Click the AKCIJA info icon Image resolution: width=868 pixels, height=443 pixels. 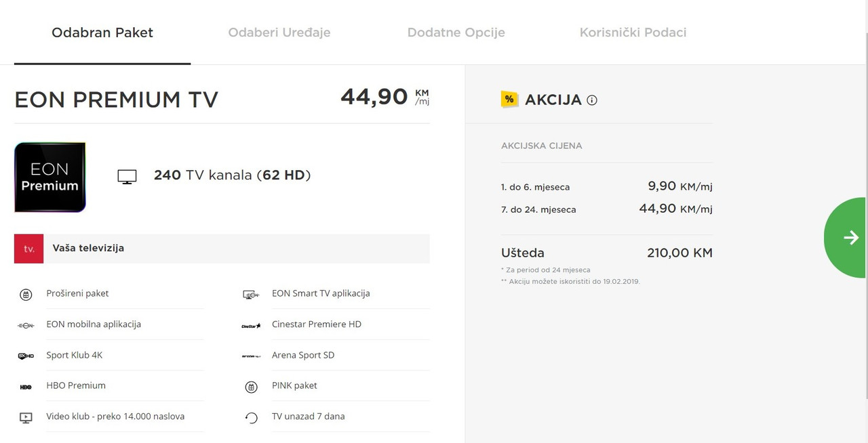592,100
